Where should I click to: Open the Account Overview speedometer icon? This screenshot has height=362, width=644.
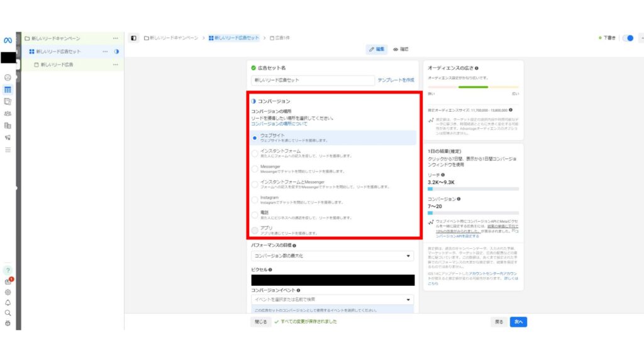[x=7, y=76]
